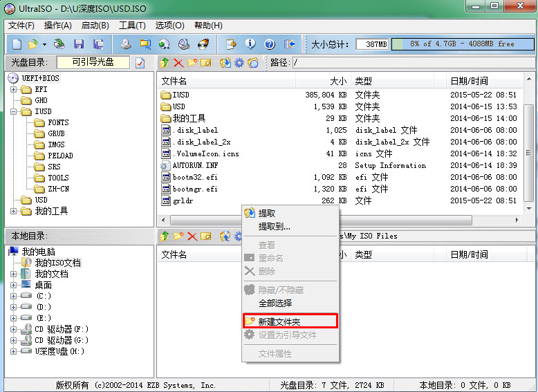Click the disc properties checkmark icon
The width and height of the screenshot is (538, 392).
140,63
